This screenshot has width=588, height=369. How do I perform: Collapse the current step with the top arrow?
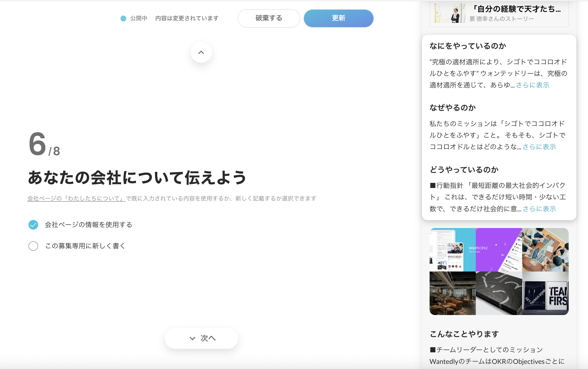pyautogui.click(x=201, y=52)
